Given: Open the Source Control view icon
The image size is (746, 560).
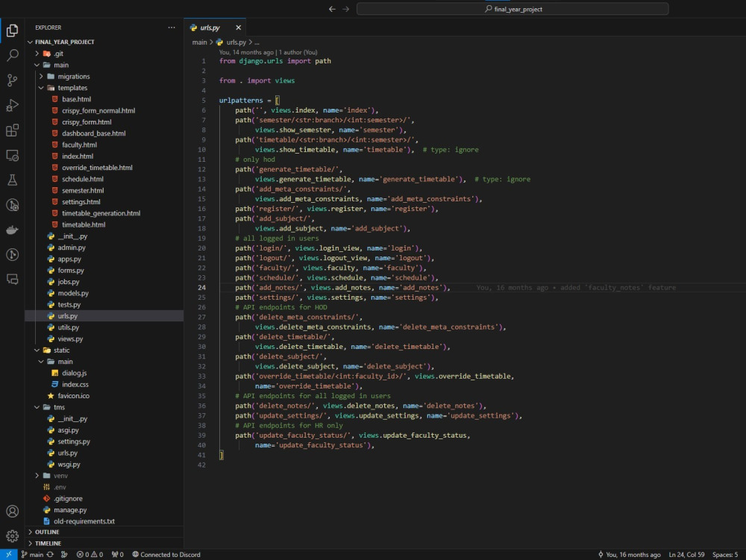Looking at the screenshot, I should (x=13, y=80).
